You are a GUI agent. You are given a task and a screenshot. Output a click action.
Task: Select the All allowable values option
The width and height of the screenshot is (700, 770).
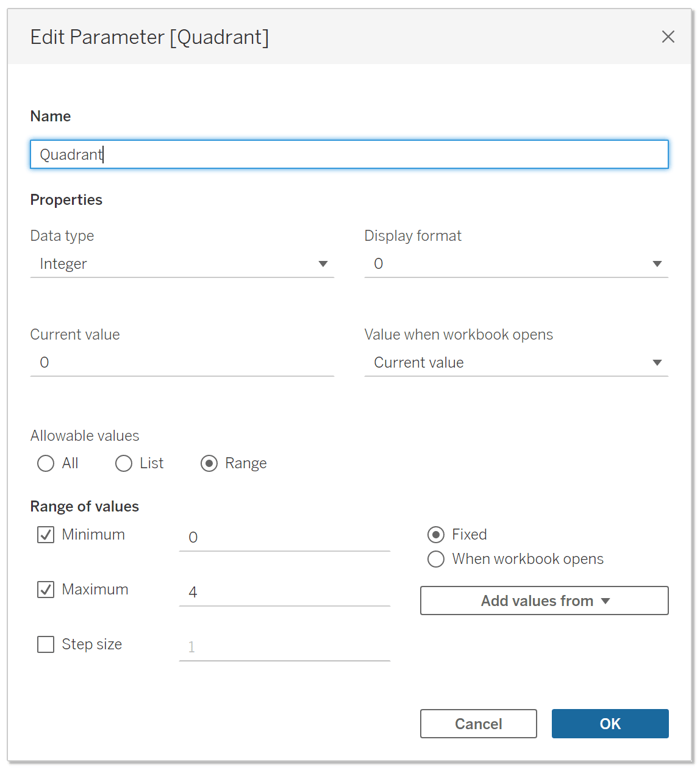(x=46, y=463)
